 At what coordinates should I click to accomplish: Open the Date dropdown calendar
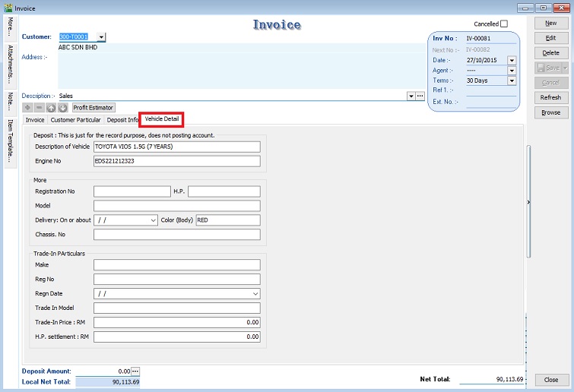coord(512,60)
